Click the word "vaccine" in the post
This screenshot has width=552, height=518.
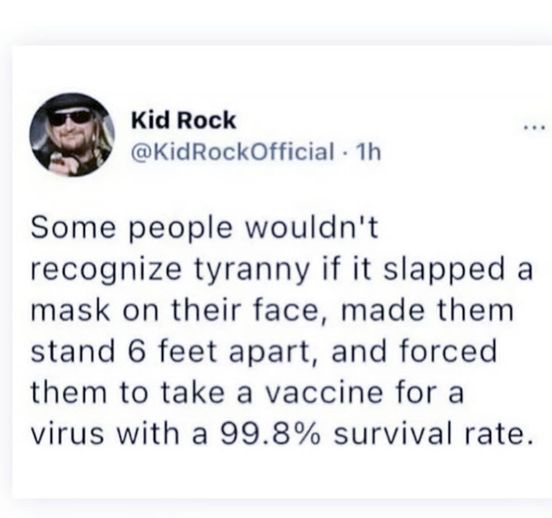coord(324,393)
